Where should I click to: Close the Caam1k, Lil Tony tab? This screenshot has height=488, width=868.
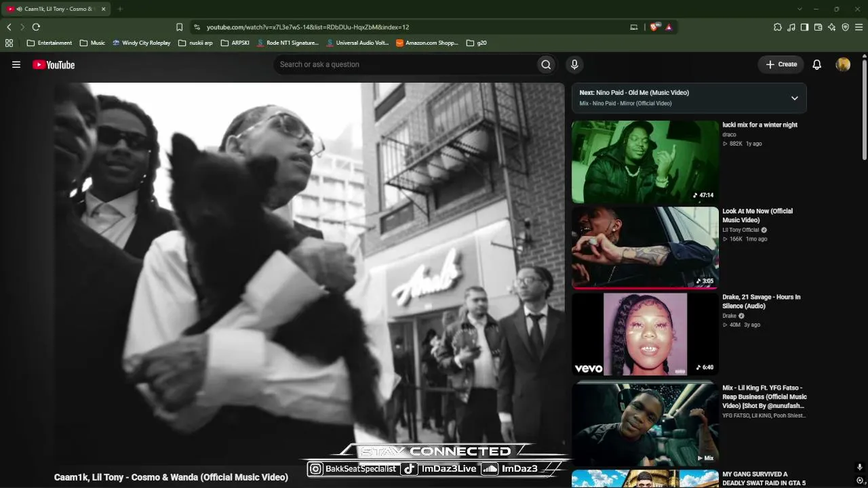pyautogui.click(x=103, y=9)
